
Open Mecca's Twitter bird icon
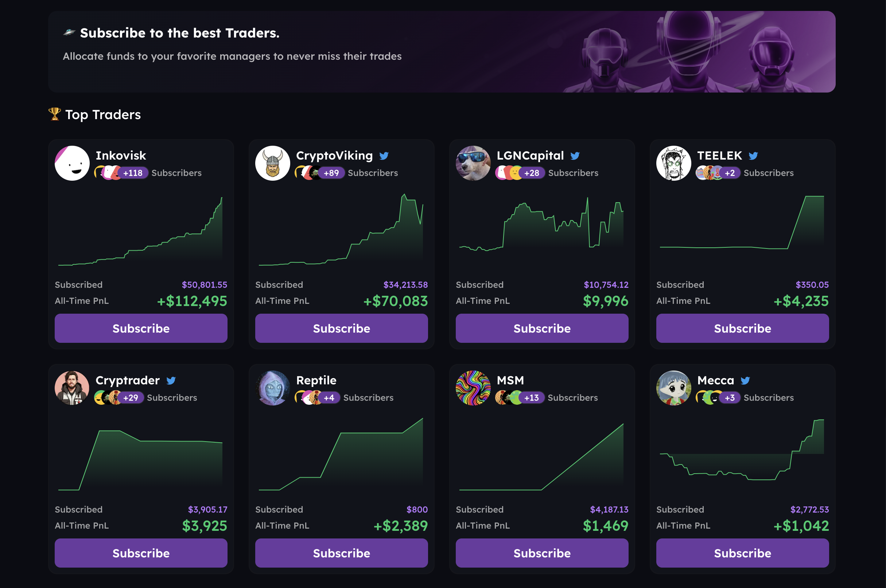click(x=745, y=381)
